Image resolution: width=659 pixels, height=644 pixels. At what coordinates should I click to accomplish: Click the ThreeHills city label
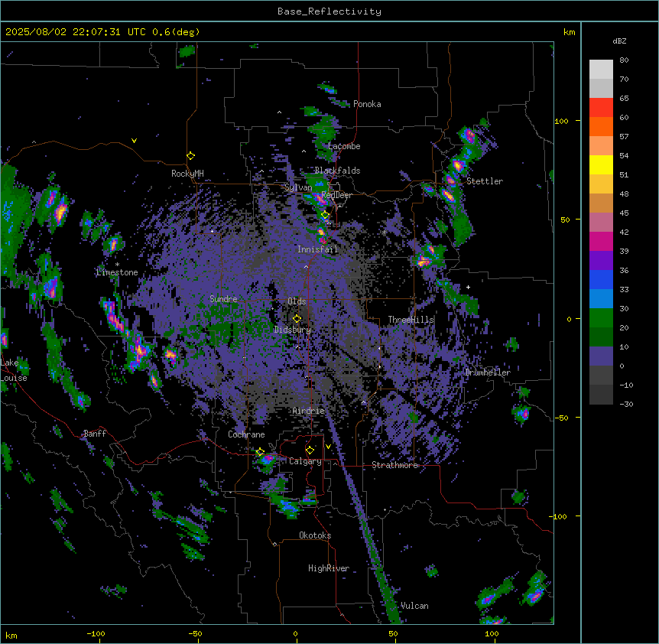point(411,320)
